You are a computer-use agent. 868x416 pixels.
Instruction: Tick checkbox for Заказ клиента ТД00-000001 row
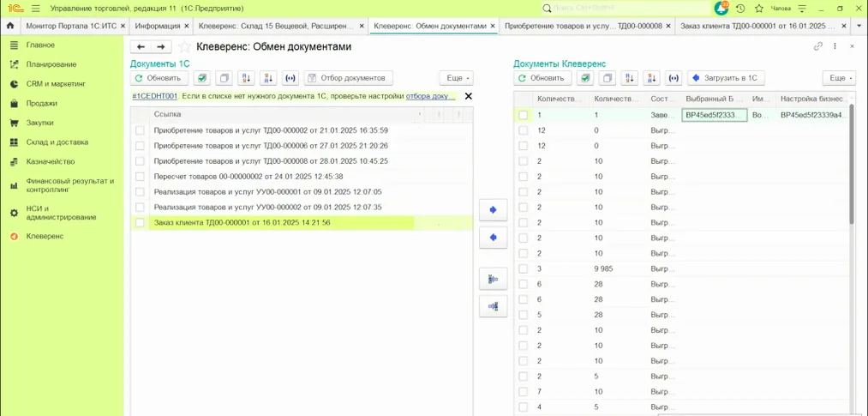click(140, 223)
